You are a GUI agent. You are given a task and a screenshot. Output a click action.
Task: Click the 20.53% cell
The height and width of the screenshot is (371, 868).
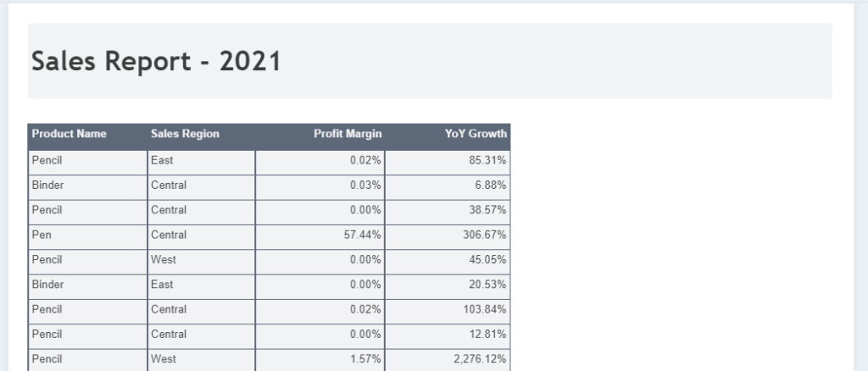(487, 285)
